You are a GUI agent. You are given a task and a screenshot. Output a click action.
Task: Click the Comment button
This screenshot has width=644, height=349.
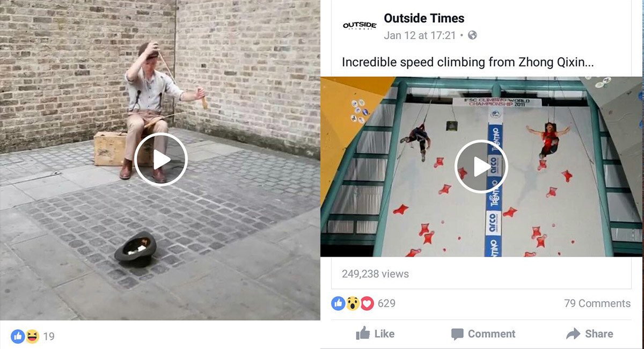[x=483, y=334]
